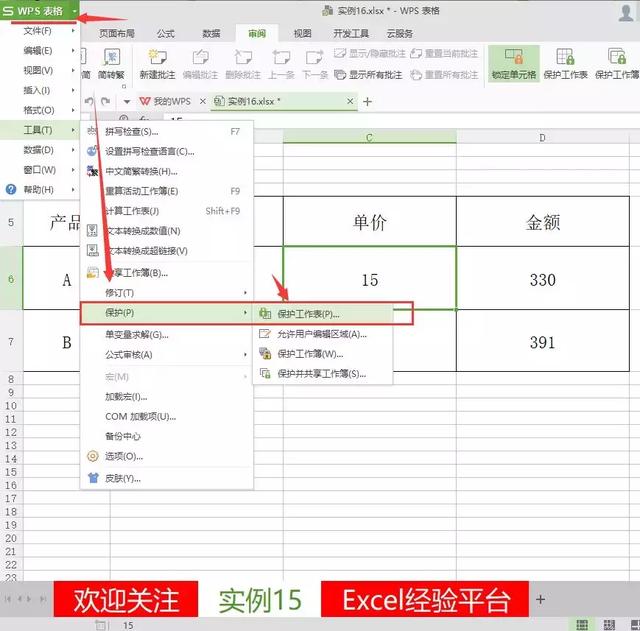
Task: Open the 云服务 ribbon tab
Action: click(x=400, y=33)
